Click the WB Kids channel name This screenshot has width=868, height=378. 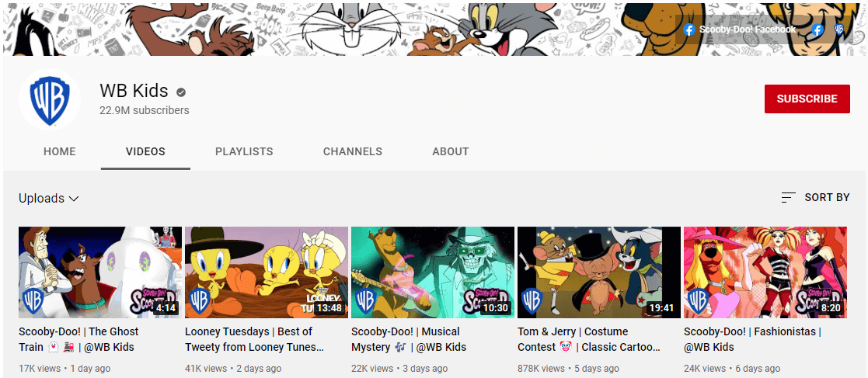pos(134,91)
